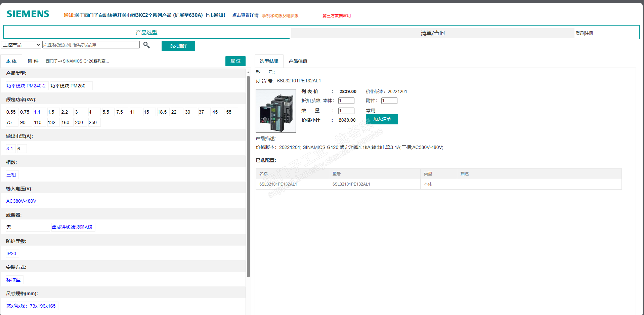This screenshot has width=644, height=315.
Task: Click the scrollbar up arrow
Action: pyautogui.click(x=249, y=72)
